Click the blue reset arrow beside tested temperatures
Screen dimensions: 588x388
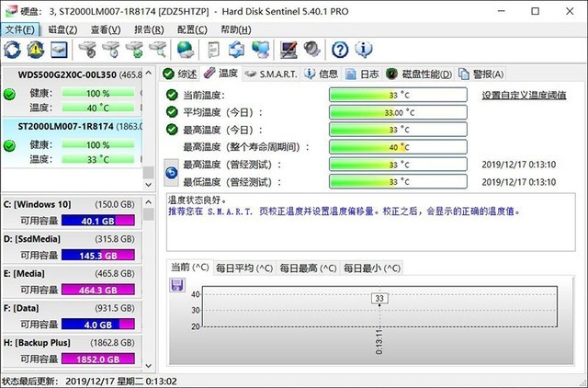point(172,173)
